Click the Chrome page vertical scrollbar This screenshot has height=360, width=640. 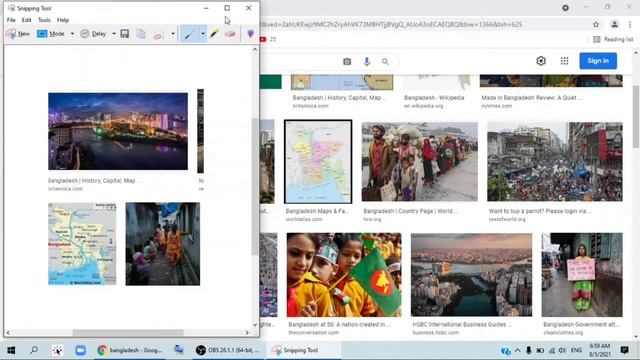636,116
